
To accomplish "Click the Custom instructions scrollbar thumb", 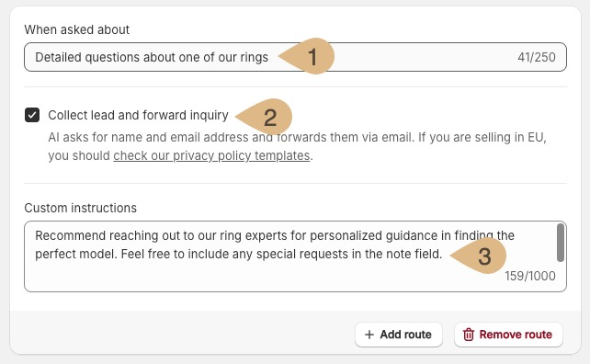I will pos(561,243).
